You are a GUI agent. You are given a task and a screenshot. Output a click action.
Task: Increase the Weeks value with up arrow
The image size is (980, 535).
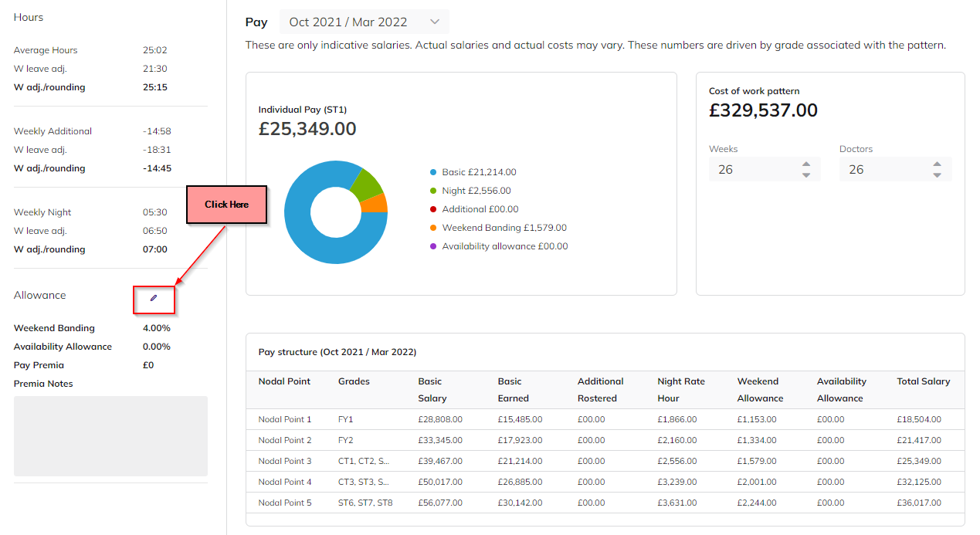tap(806, 164)
